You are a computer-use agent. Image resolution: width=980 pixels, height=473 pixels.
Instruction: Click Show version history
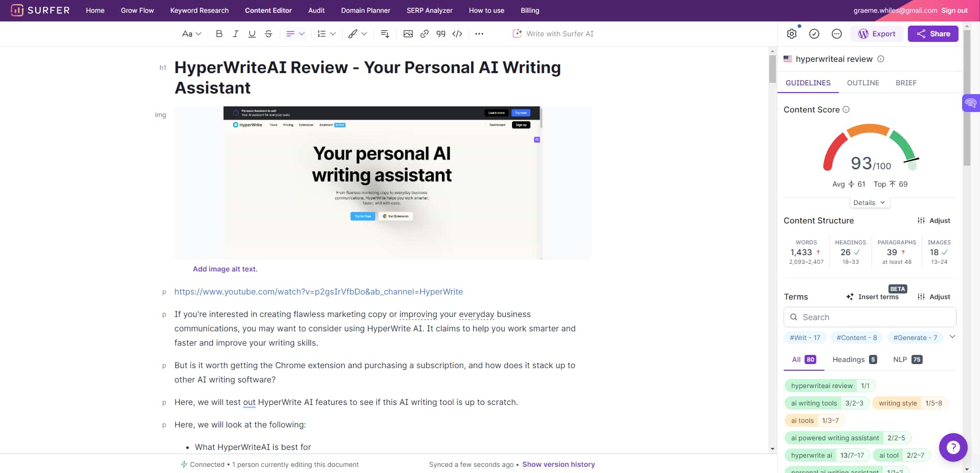[558, 464]
